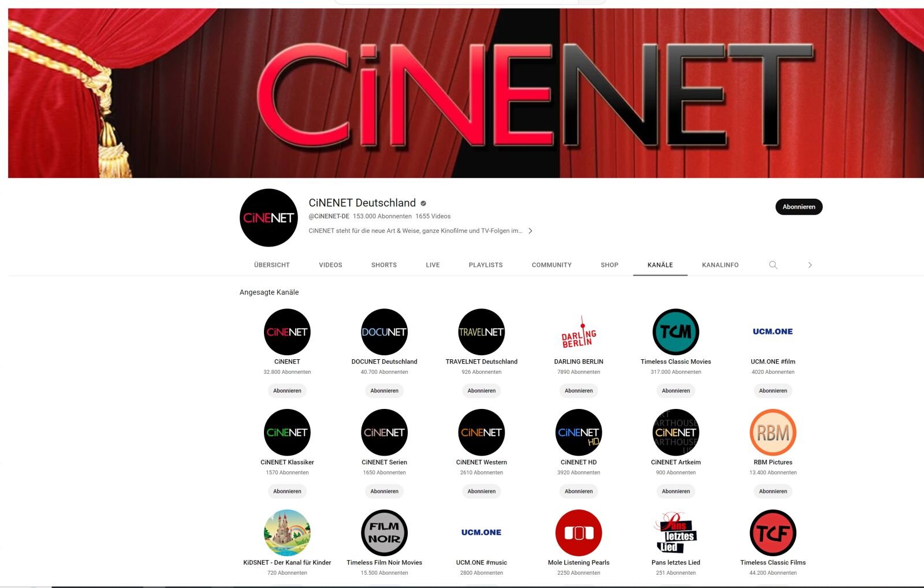Open the COMMUNITY tab

point(552,265)
